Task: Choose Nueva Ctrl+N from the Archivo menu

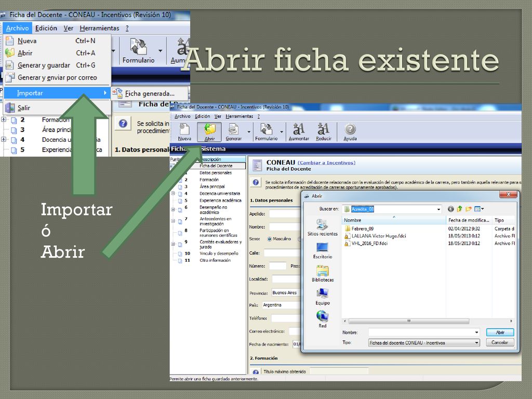Action: [57, 41]
